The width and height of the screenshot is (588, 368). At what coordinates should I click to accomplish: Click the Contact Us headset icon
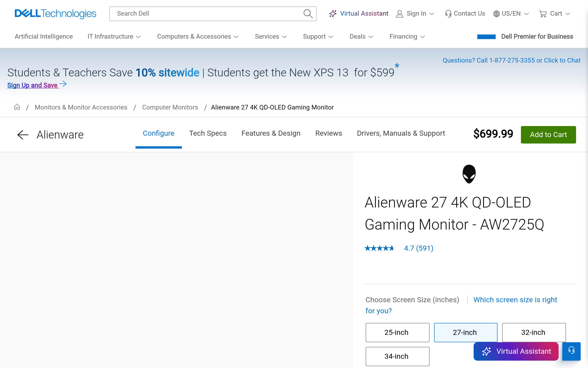click(448, 14)
